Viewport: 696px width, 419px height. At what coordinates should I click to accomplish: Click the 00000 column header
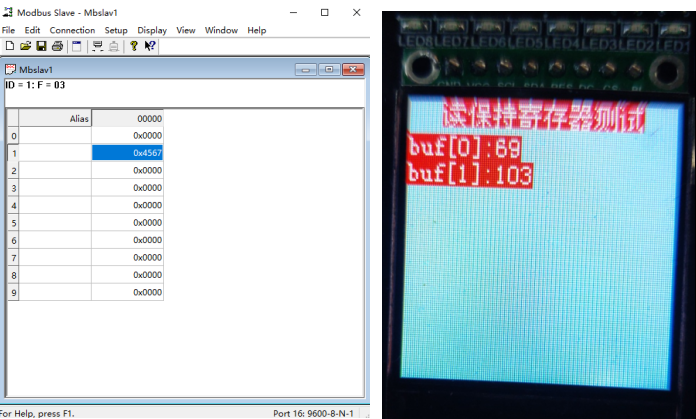point(127,119)
